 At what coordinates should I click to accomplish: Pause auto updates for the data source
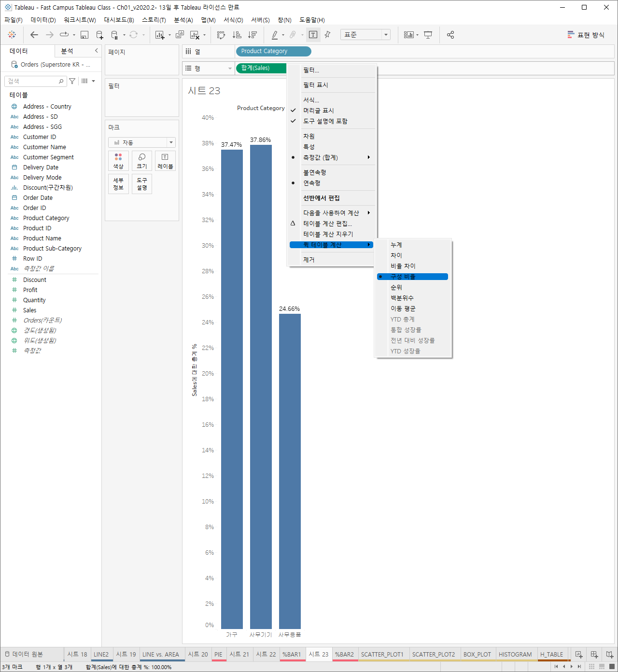[114, 35]
